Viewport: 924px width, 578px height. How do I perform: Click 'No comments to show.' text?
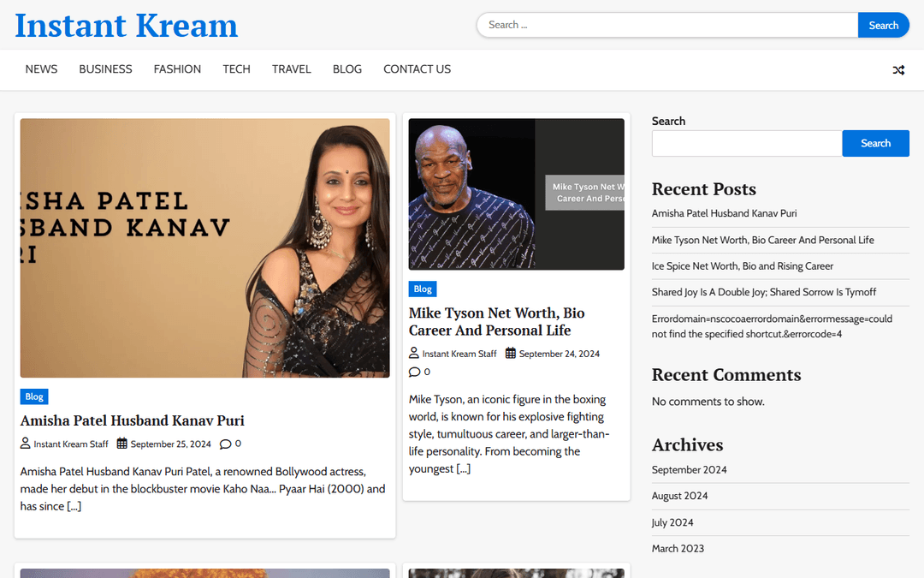[x=708, y=402]
